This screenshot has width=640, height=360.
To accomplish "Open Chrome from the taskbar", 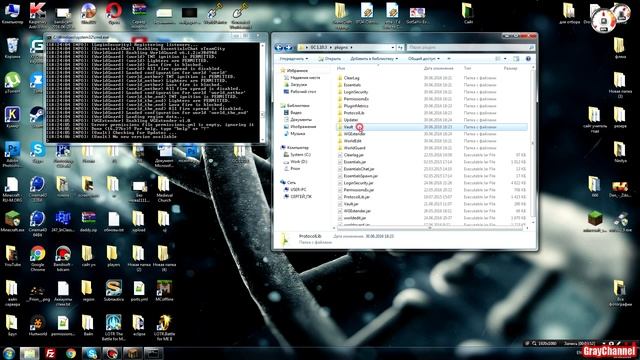I will tap(71, 353).
